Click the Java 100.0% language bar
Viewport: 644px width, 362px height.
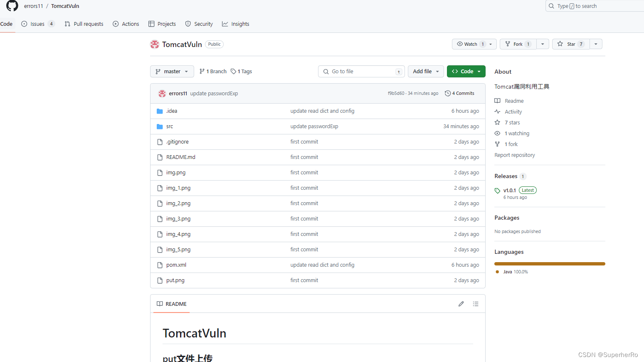549,263
